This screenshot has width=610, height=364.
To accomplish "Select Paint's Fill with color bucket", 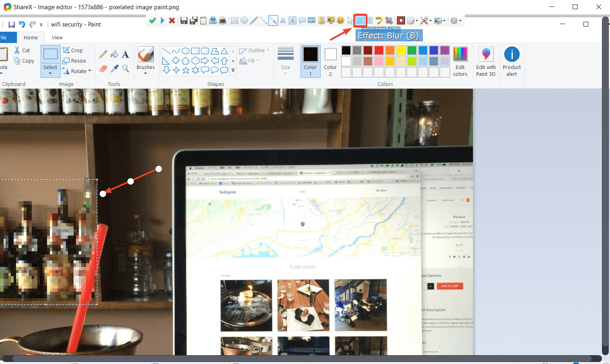I will (x=115, y=54).
